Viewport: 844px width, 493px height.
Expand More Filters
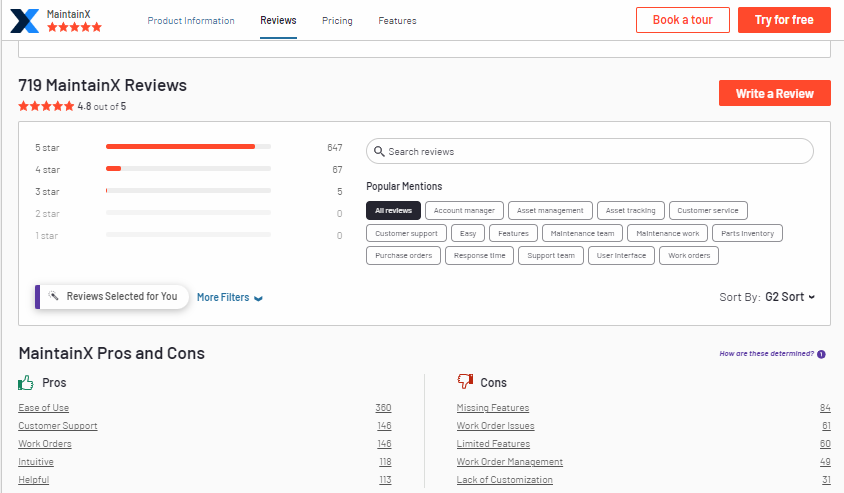click(230, 297)
